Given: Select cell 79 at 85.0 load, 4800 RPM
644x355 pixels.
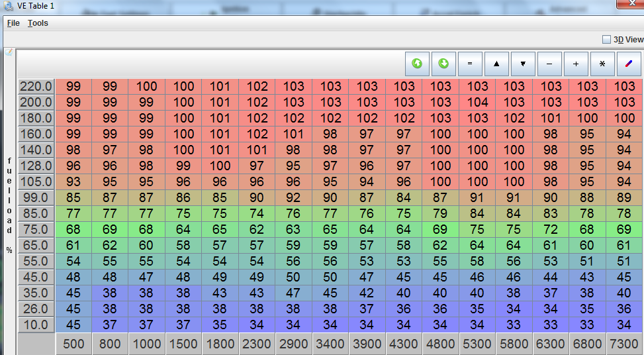Looking at the screenshot, I should (x=440, y=214).
